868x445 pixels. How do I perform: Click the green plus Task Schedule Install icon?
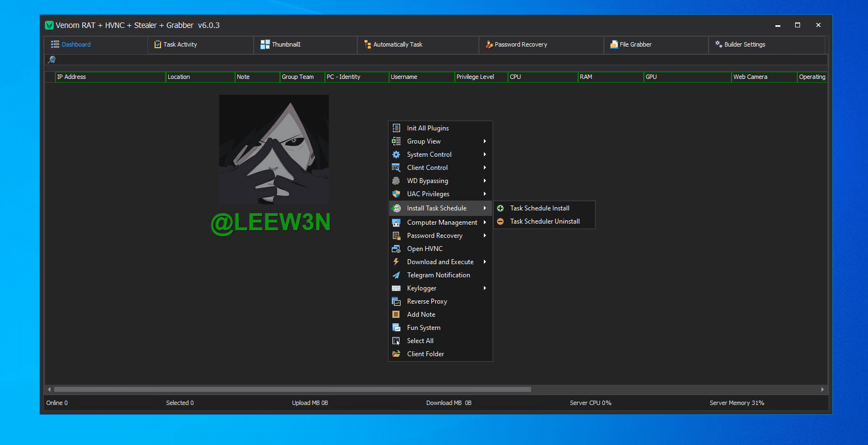pyautogui.click(x=500, y=208)
